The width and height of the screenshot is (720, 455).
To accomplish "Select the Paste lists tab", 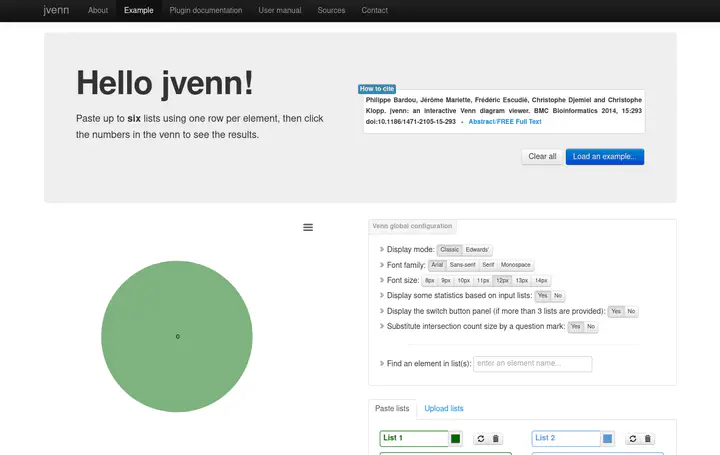I will pos(392,408).
